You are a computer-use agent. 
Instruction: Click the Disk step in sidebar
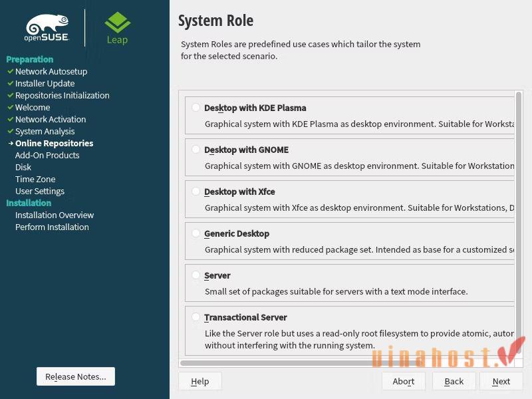pyautogui.click(x=23, y=168)
